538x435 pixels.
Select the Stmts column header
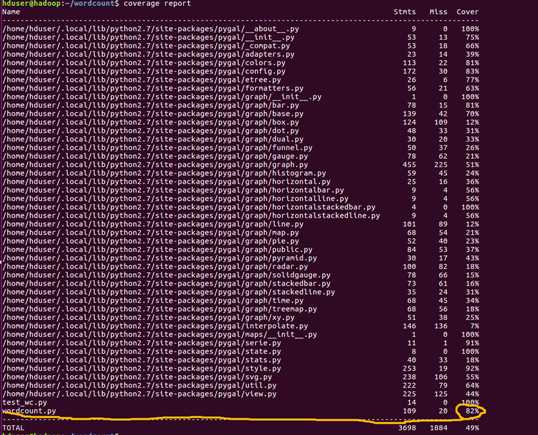pyautogui.click(x=405, y=12)
